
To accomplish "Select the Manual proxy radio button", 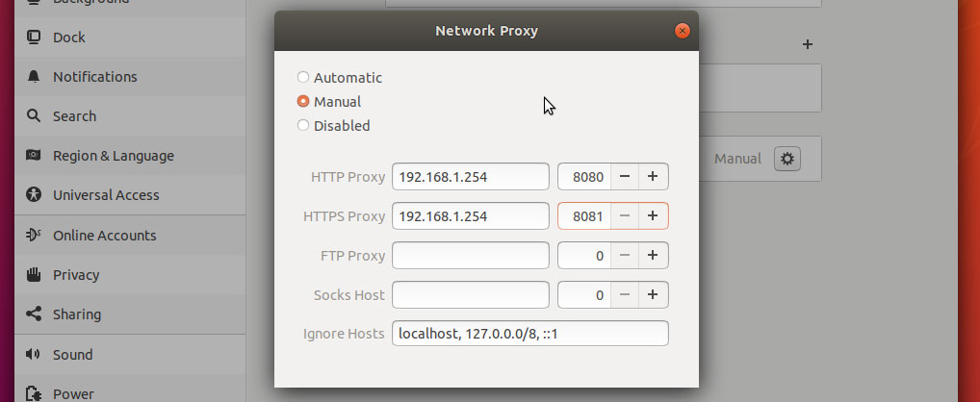I will click(303, 101).
